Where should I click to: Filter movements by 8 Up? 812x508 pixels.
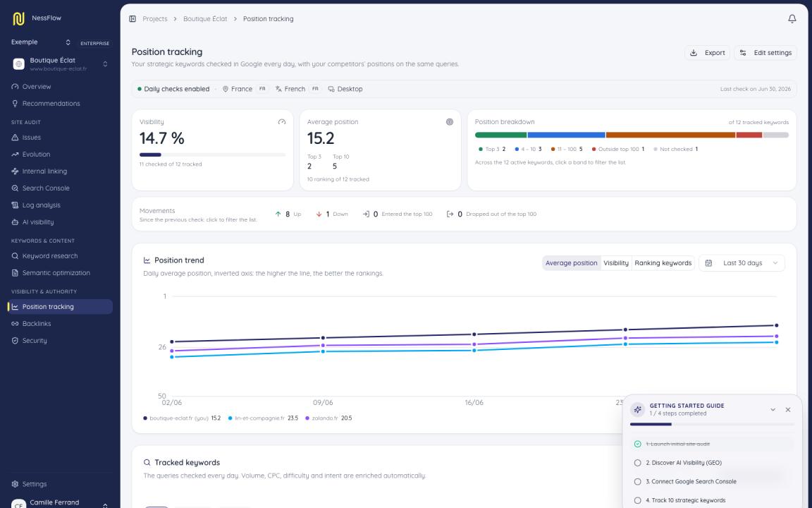288,214
